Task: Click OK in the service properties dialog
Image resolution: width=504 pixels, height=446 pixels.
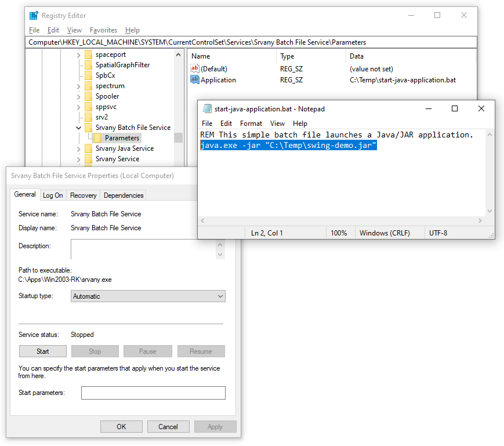Action: coord(121,426)
